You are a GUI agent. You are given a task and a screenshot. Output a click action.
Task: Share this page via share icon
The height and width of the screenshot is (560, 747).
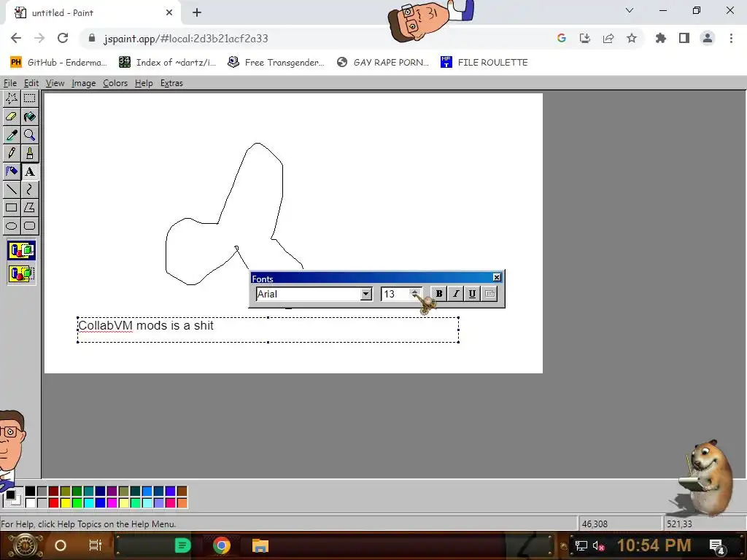(608, 38)
